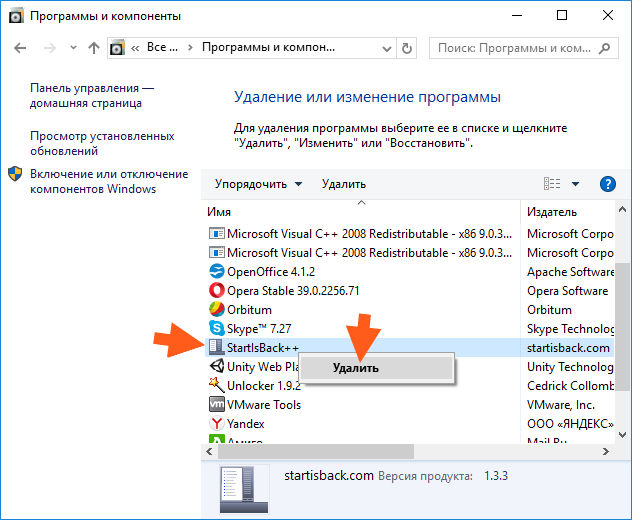Image resolution: width=632 pixels, height=520 pixels.
Task: Click publisher 'Cedrick Collomb' cell
Action: click(570, 386)
